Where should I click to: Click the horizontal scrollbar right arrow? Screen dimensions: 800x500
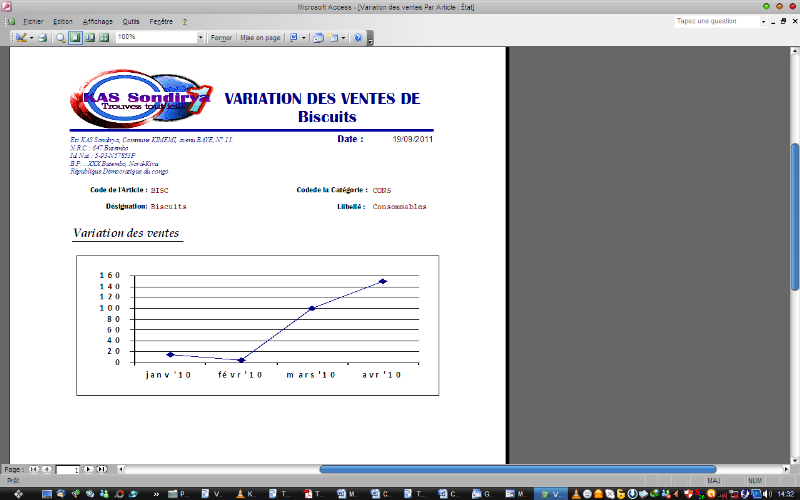point(786,469)
